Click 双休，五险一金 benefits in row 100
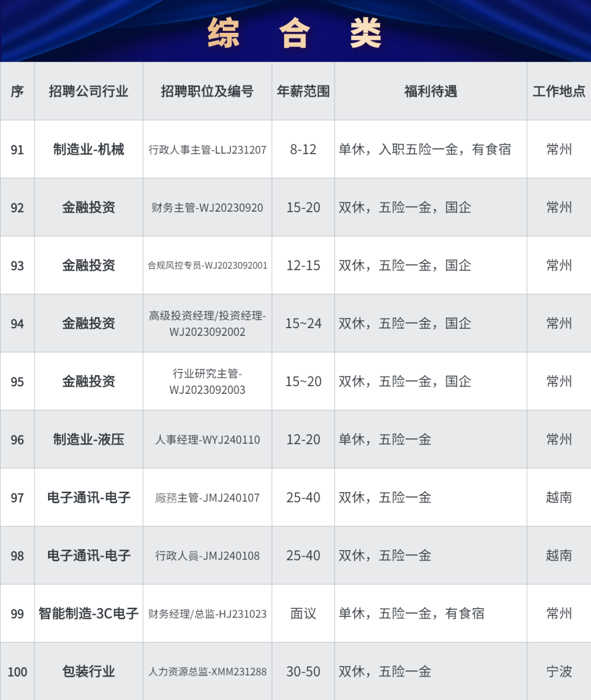 point(385,671)
